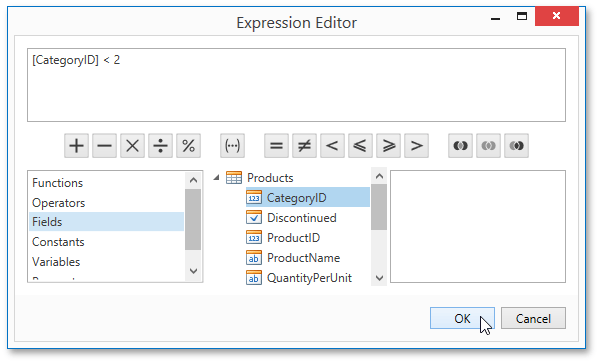Insert the greater-than-or-equal operator
Viewport: 599px width, 363px height.
pos(389,146)
